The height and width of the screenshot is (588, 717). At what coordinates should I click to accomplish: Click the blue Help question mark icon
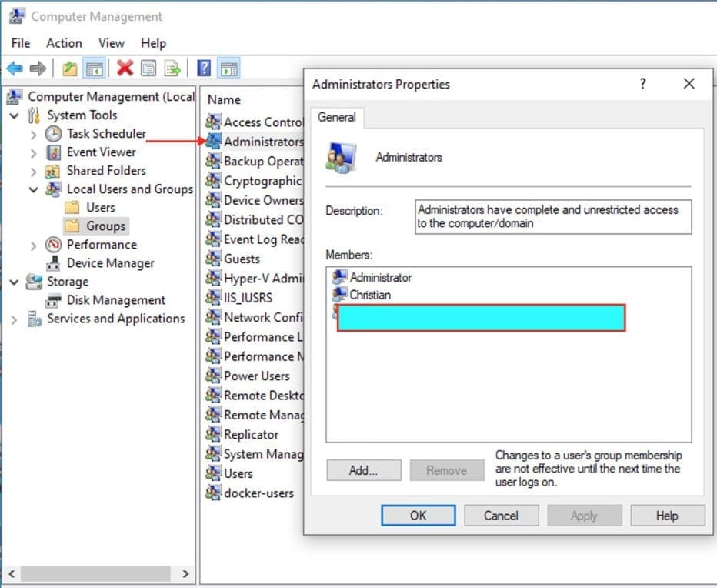(x=204, y=69)
